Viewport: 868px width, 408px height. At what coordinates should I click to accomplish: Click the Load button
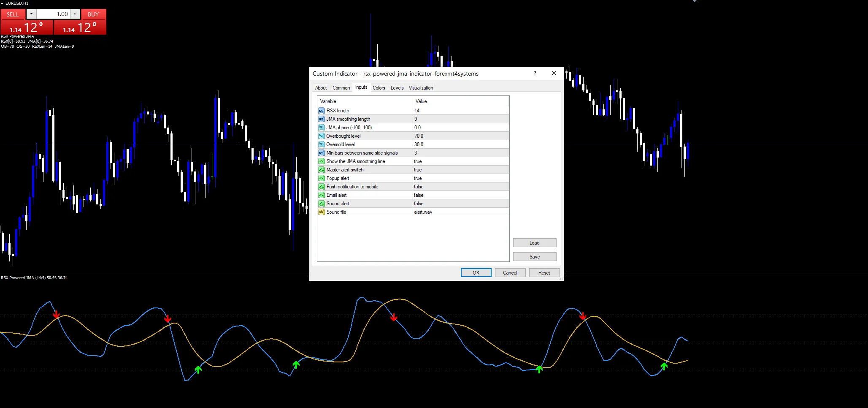tap(535, 243)
